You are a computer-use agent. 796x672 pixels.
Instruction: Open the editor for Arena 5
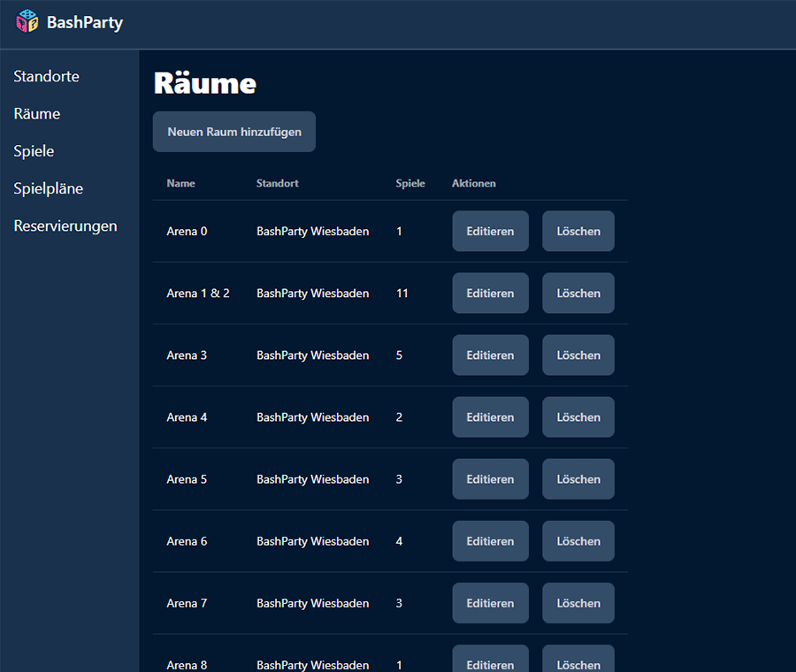coord(490,478)
